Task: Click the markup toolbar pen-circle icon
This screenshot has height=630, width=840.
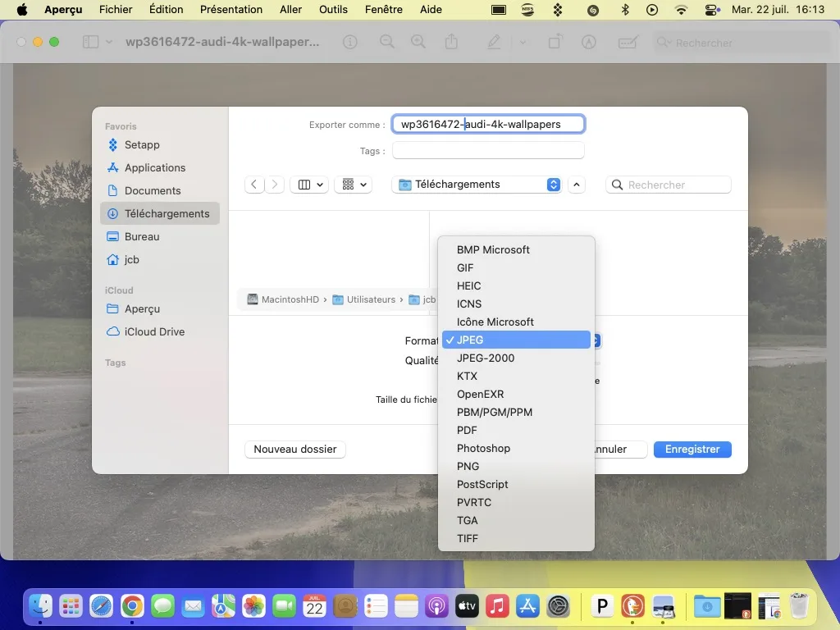Action: coord(589,42)
